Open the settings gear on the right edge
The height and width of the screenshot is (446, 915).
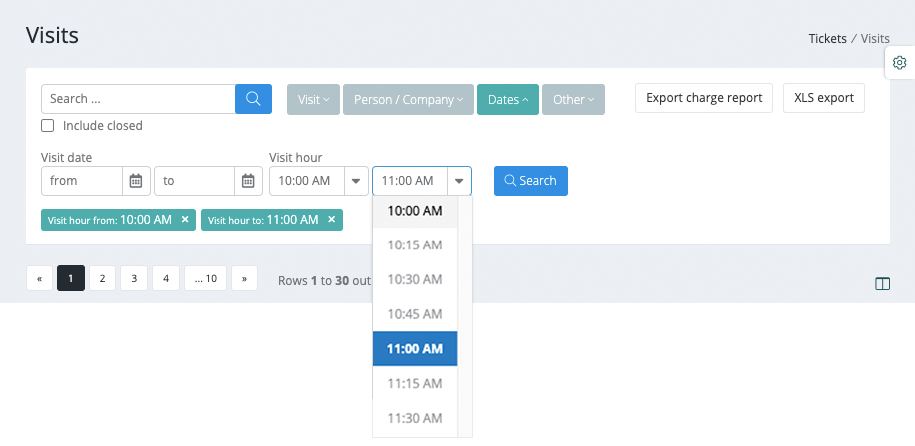(899, 63)
